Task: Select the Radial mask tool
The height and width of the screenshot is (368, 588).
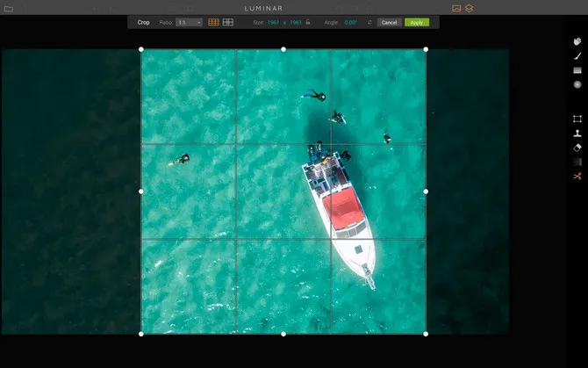Action: click(577, 84)
